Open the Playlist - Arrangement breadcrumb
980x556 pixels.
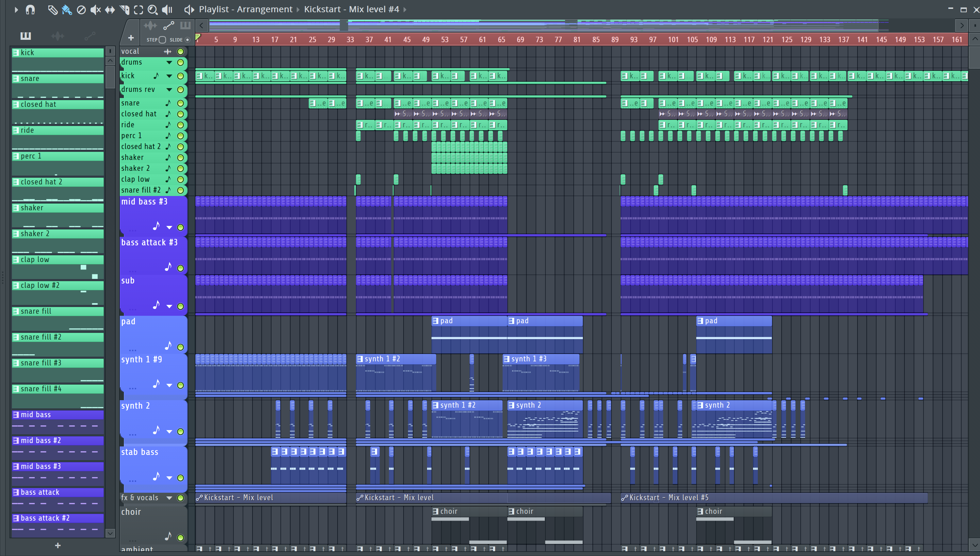coord(245,9)
